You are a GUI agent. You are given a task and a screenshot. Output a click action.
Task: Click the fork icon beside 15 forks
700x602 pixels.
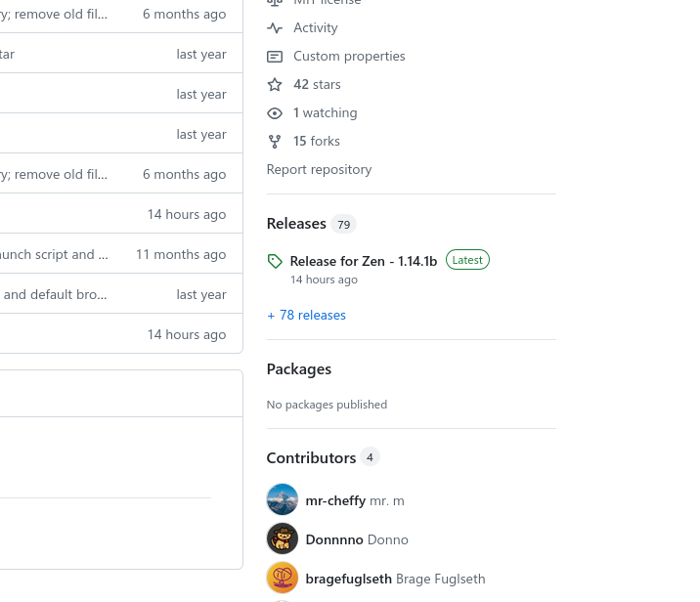pos(275,142)
